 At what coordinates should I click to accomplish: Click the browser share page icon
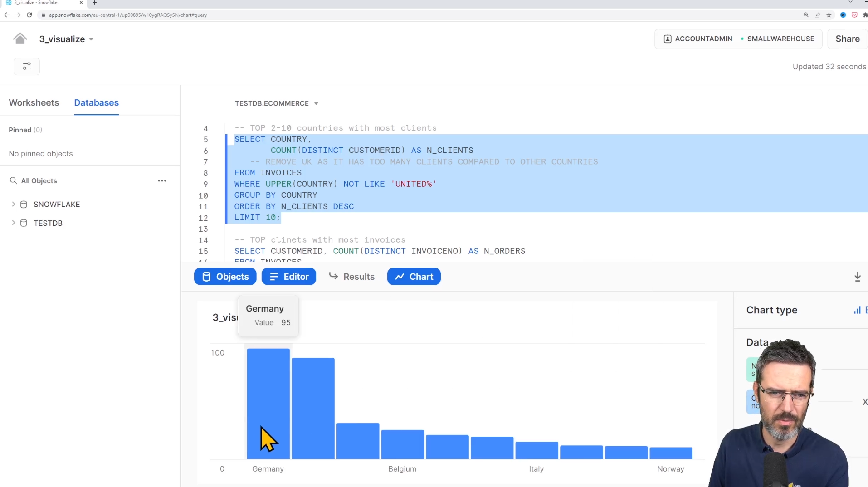pyautogui.click(x=817, y=15)
